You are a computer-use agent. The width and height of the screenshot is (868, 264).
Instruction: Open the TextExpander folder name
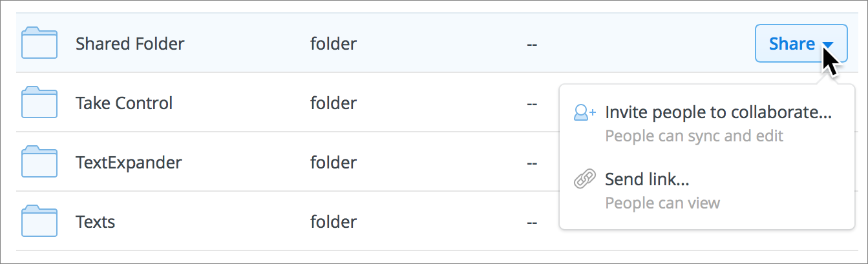coord(129,163)
